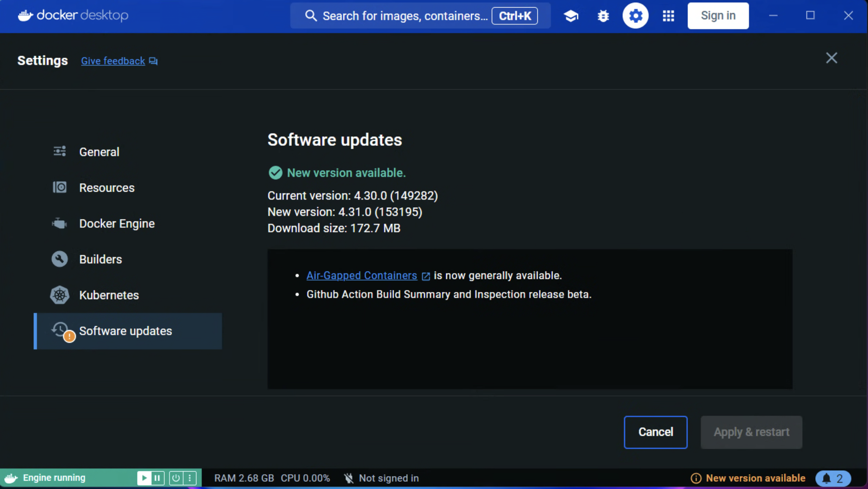Open notifications bell with 2 alerts
This screenshot has height=489, width=868.
pyautogui.click(x=833, y=478)
